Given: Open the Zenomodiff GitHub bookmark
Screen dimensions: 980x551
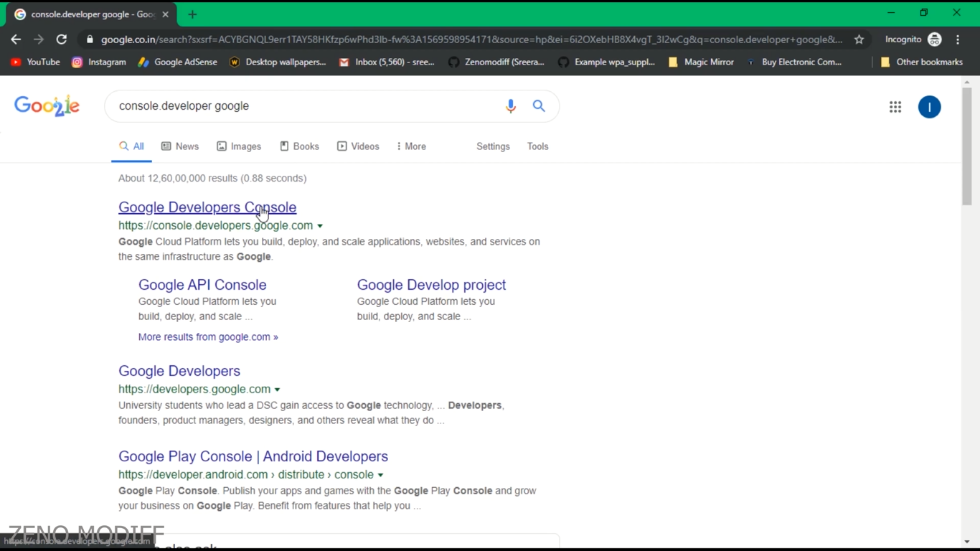Looking at the screenshot, I should (496, 62).
